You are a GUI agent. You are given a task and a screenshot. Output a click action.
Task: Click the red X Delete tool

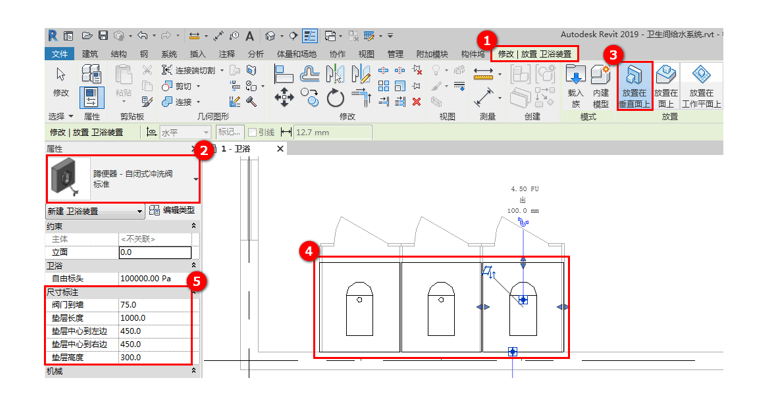417,102
